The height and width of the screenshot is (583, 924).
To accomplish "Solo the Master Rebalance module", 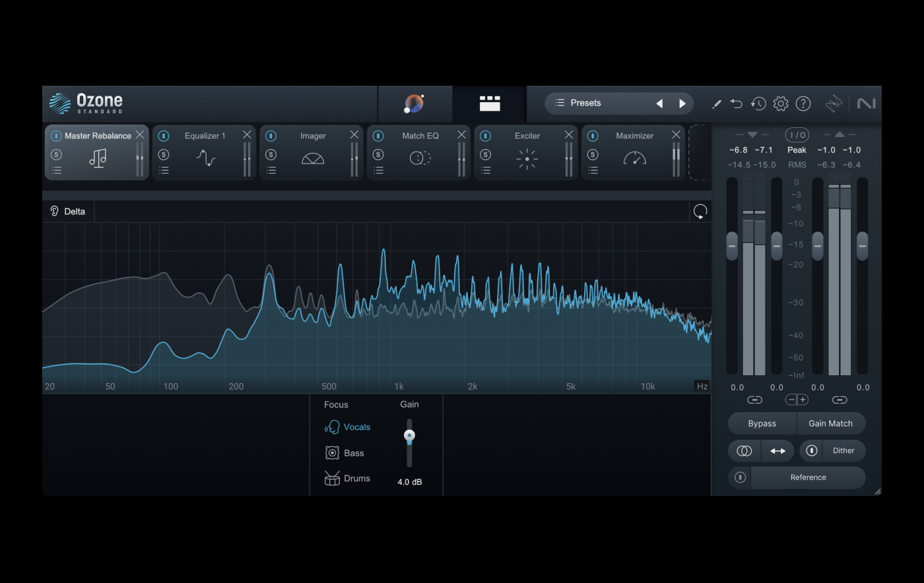I will (56, 155).
